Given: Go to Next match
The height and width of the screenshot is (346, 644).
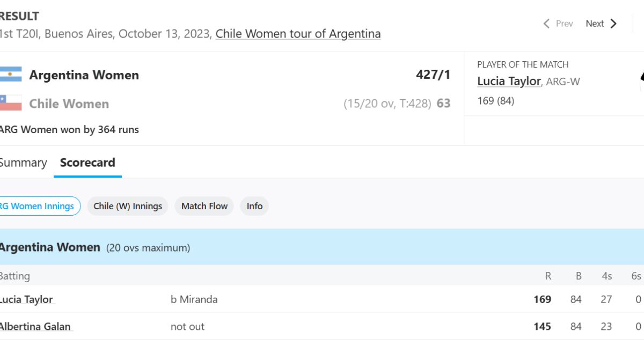Looking at the screenshot, I should (601, 24).
